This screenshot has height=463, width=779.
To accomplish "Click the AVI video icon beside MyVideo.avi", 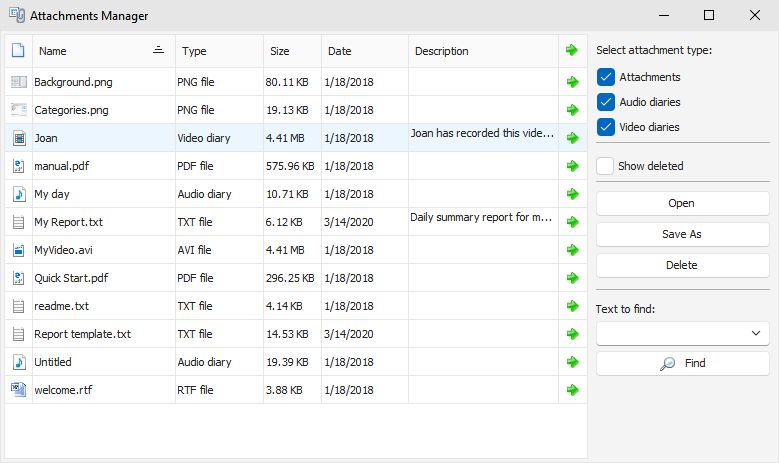I will point(18,250).
